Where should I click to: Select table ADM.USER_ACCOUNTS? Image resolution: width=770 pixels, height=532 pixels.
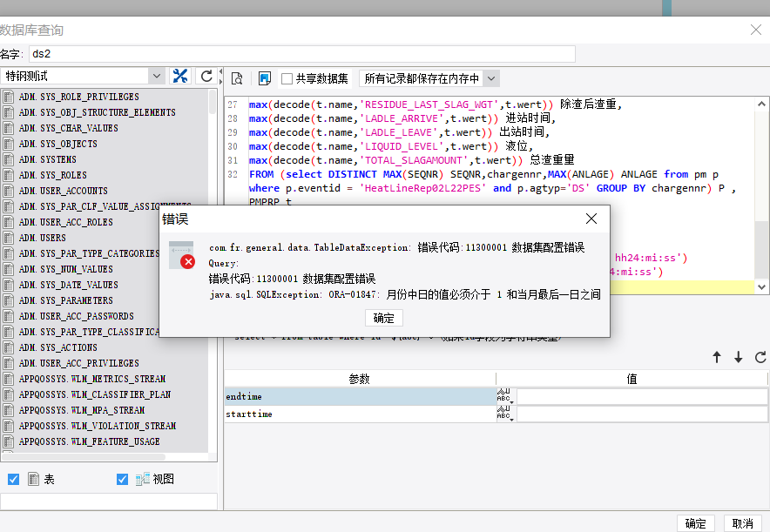[x=63, y=191]
